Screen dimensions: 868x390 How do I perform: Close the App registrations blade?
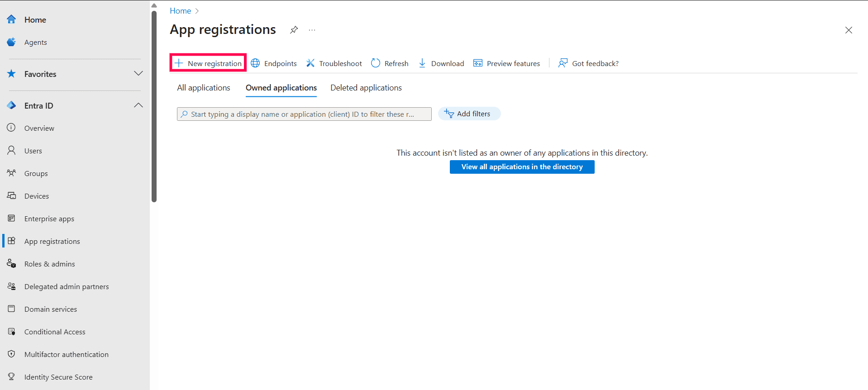tap(849, 30)
